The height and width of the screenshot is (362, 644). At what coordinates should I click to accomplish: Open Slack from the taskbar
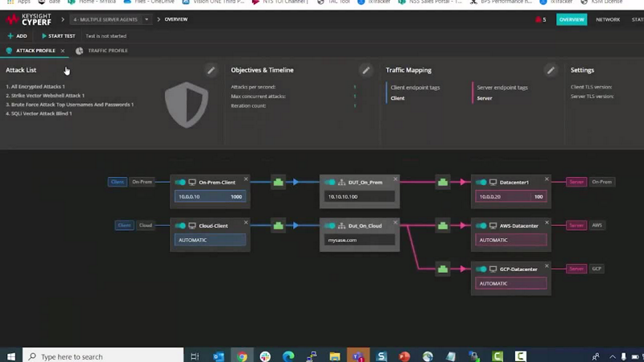266,356
